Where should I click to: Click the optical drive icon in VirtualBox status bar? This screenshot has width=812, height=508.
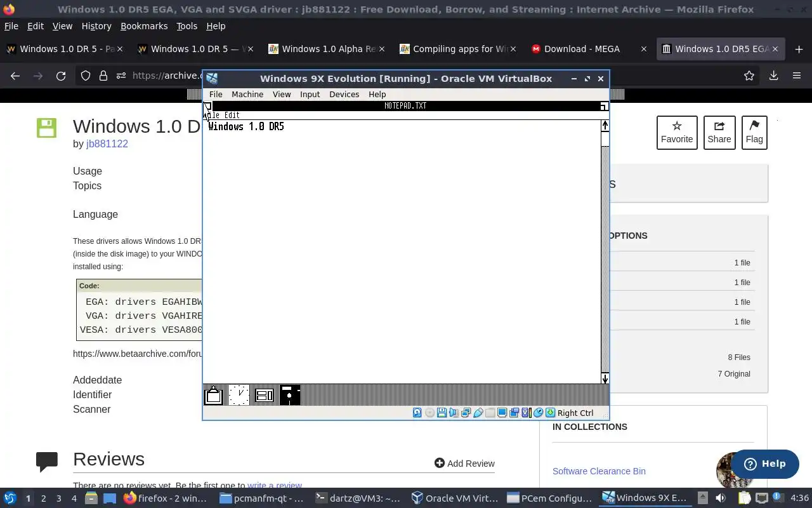coord(429,413)
